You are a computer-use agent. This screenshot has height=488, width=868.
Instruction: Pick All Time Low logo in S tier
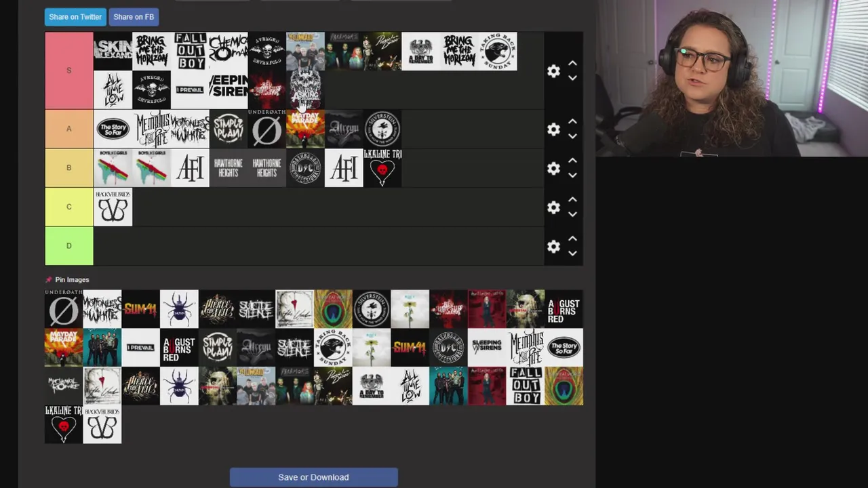[113, 89]
